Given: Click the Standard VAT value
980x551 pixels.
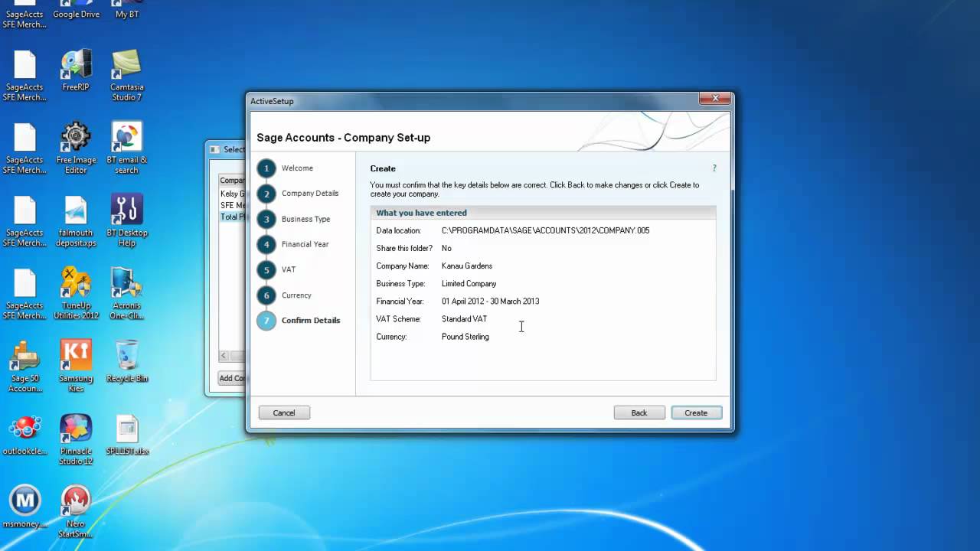Looking at the screenshot, I should (x=464, y=318).
